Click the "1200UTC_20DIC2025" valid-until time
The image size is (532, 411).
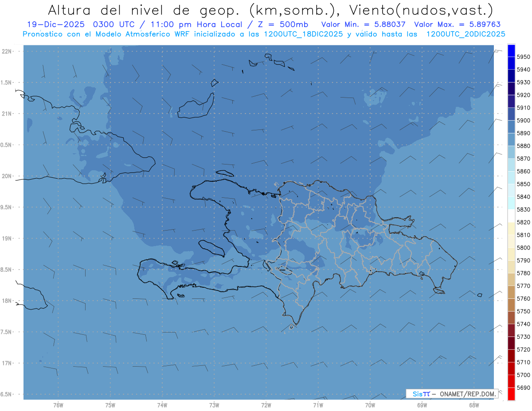pos(465,34)
